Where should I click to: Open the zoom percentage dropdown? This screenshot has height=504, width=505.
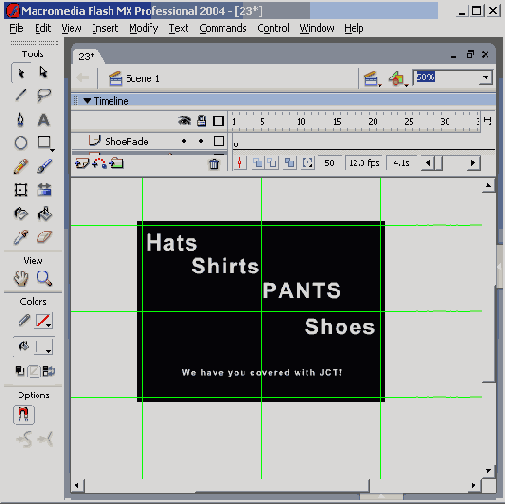tap(485, 78)
